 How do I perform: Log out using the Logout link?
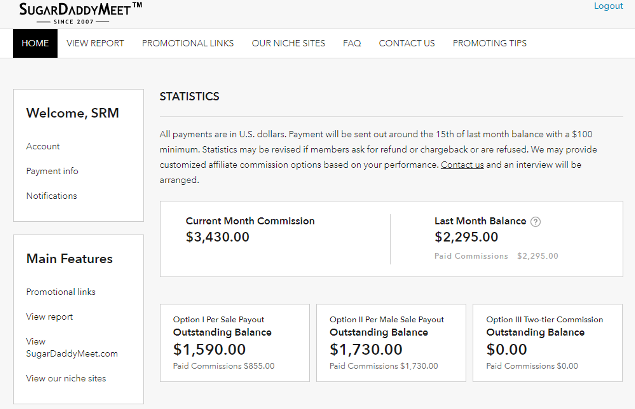[x=608, y=6]
